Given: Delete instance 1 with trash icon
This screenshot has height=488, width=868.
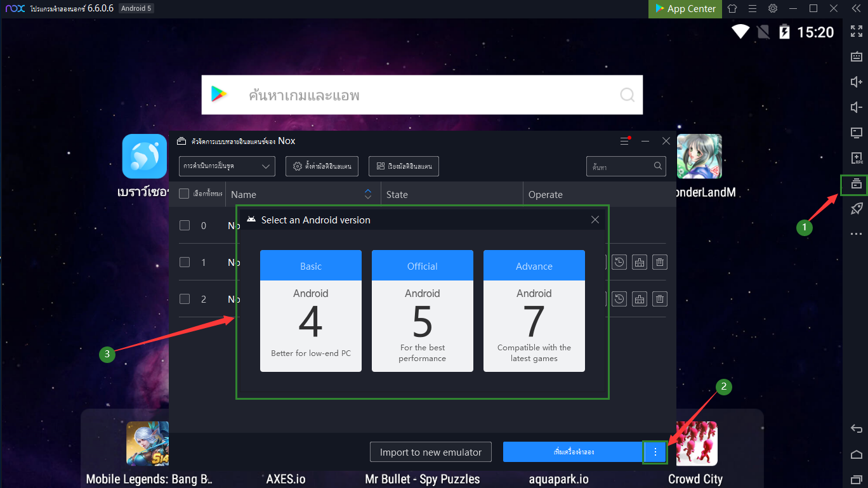Looking at the screenshot, I should click(x=660, y=262).
